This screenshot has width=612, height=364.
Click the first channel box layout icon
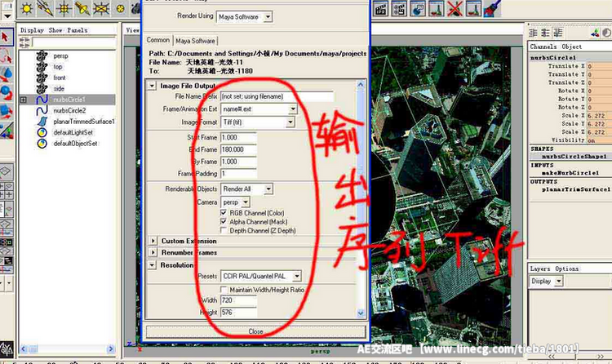click(533, 33)
